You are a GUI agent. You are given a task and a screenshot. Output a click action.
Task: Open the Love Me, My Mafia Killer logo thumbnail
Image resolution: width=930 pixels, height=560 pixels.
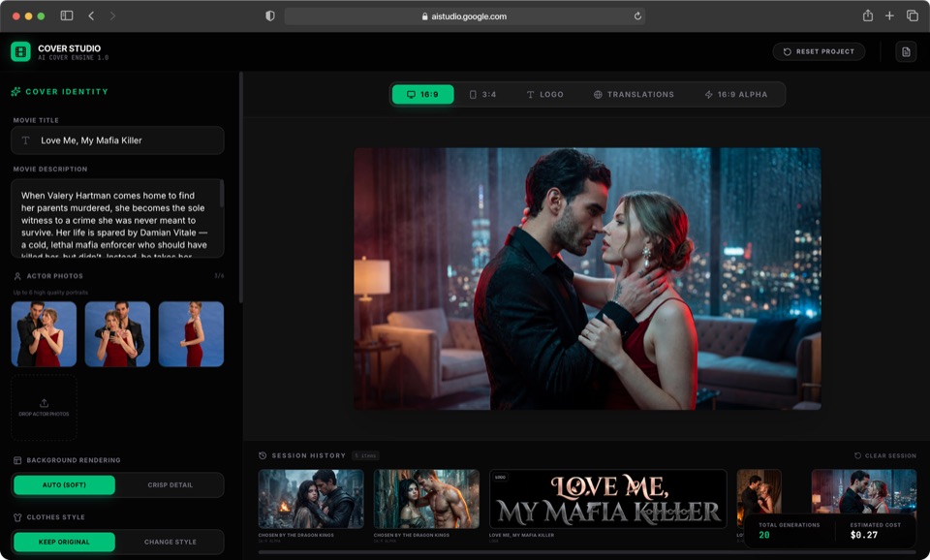point(607,498)
